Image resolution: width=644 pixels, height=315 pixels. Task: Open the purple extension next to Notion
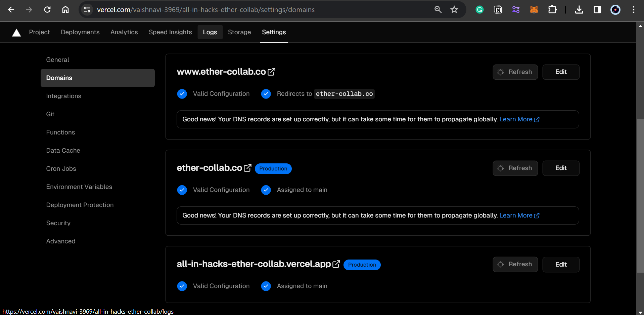tap(516, 10)
